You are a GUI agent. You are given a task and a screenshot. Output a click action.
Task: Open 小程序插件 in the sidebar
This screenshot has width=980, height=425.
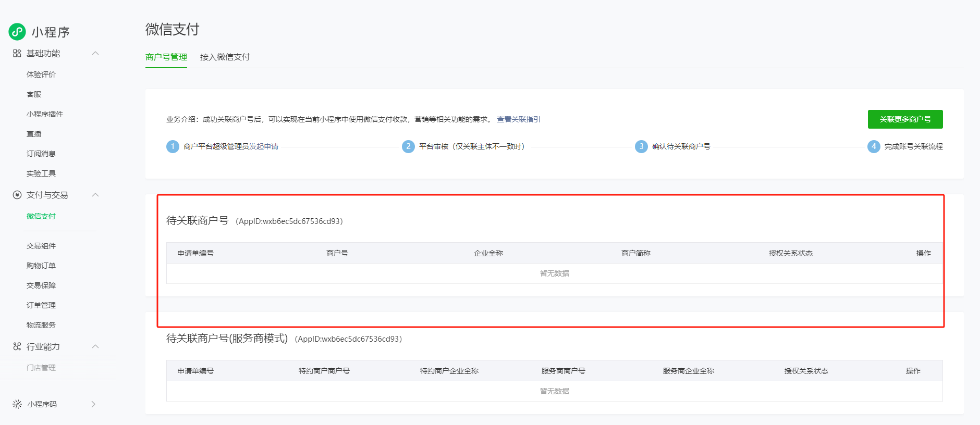[45, 114]
